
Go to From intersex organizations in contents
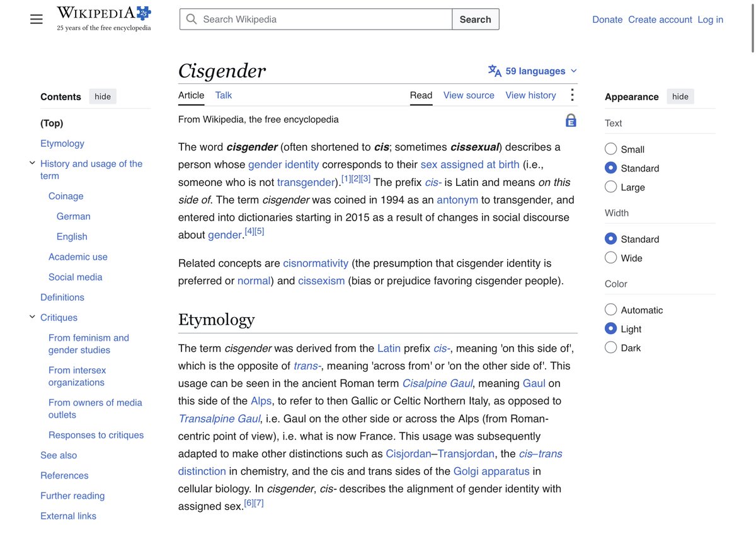pyautogui.click(x=77, y=376)
